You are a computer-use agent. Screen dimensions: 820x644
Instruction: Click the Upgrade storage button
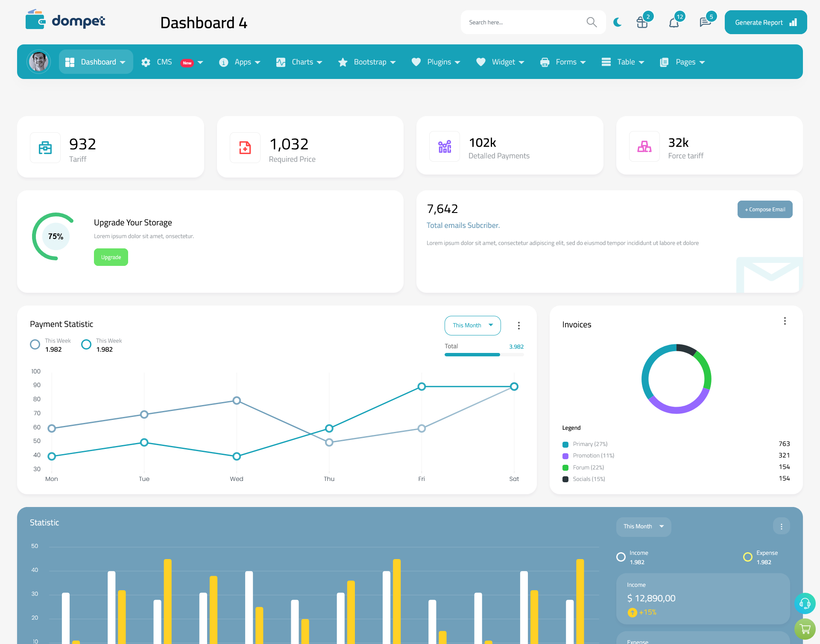point(111,257)
